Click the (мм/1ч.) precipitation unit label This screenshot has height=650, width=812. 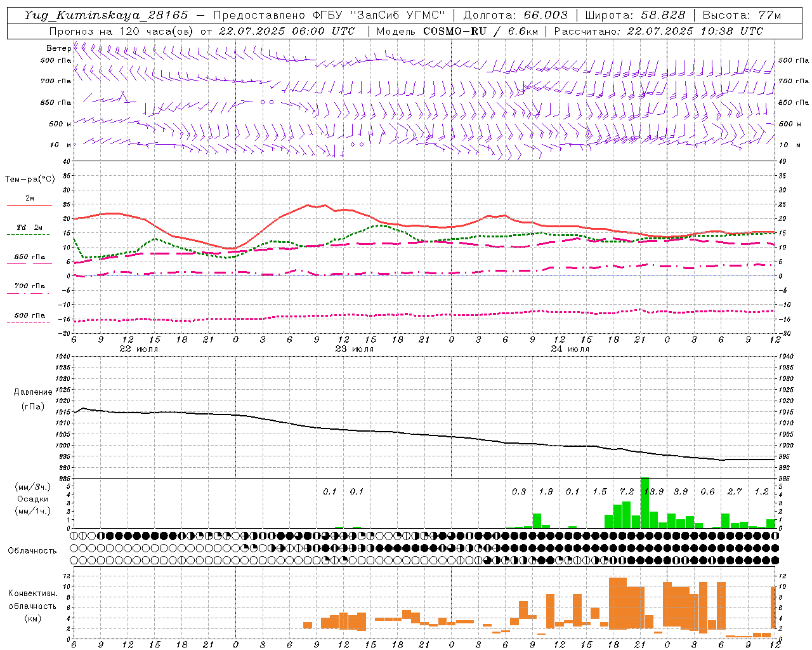[x=33, y=511]
